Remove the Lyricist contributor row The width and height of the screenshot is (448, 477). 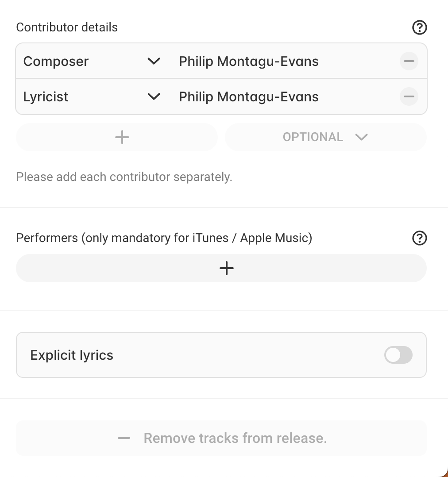pos(409,96)
